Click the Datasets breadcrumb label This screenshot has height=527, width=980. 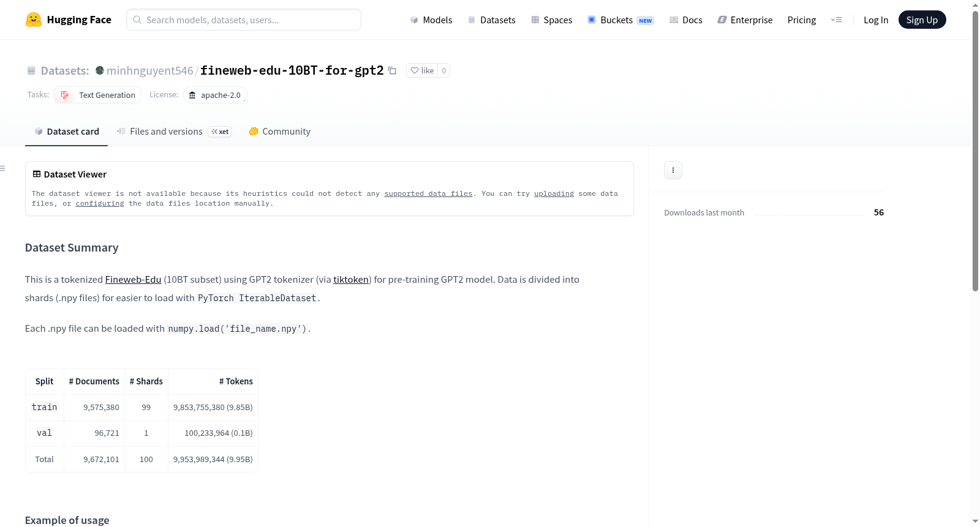tap(65, 70)
